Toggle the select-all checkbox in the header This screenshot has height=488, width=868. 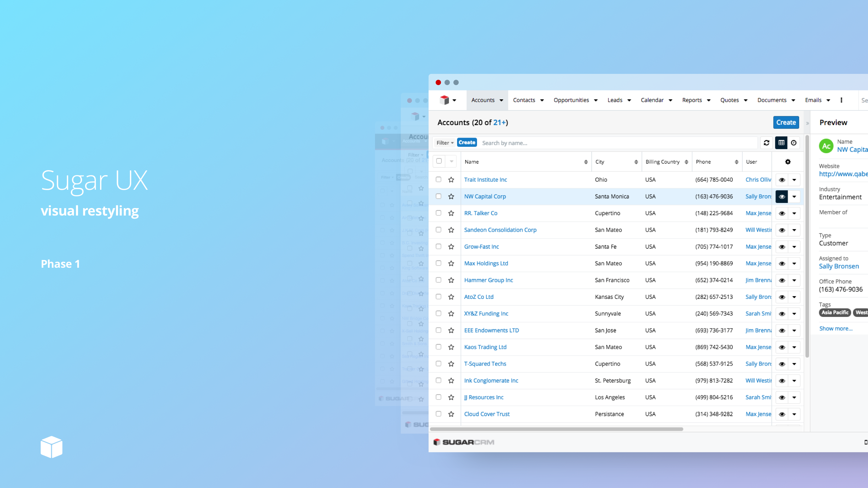(x=438, y=162)
